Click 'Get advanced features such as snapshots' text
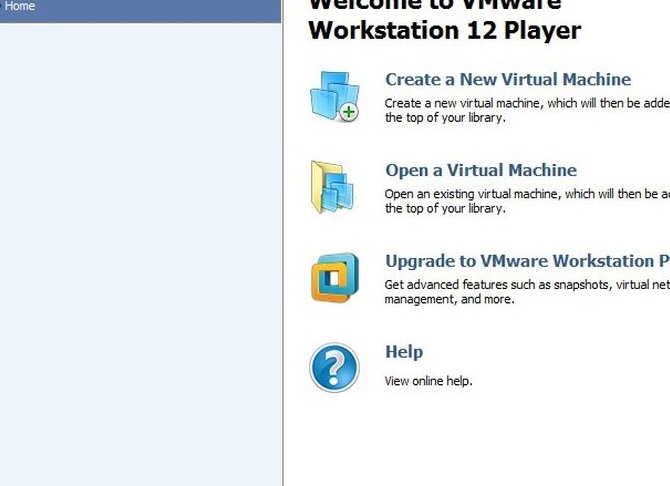 [x=527, y=292]
